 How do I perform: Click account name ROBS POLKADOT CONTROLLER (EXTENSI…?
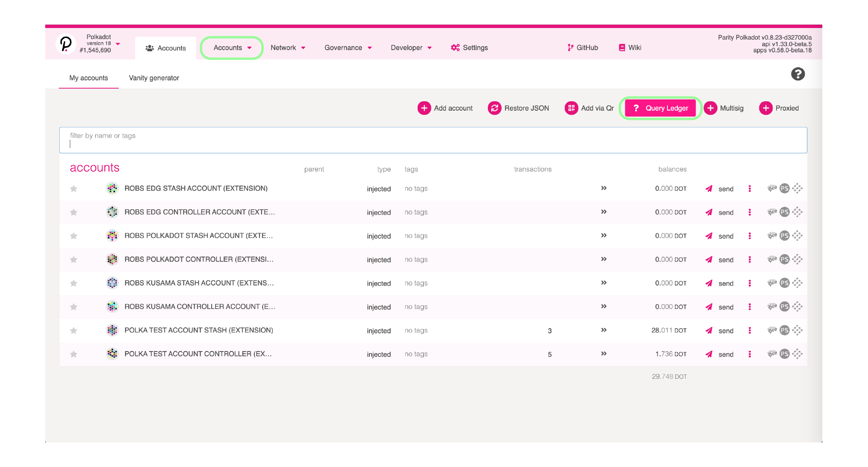click(199, 259)
